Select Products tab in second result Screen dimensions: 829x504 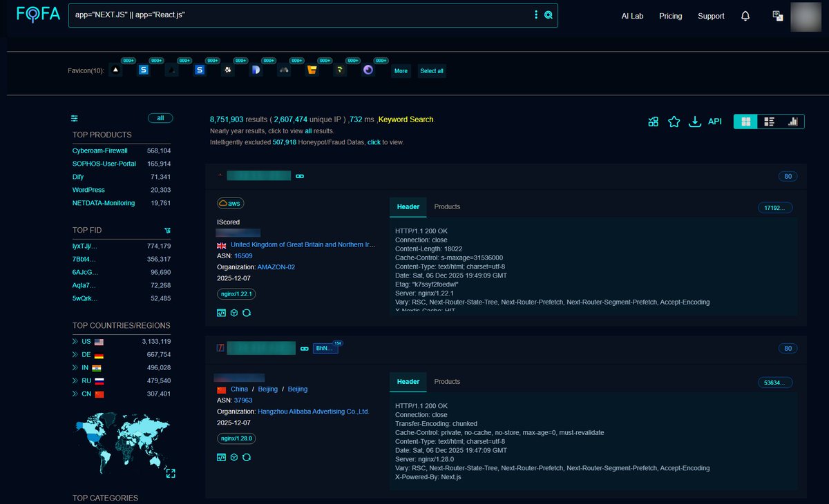pyautogui.click(x=447, y=382)
